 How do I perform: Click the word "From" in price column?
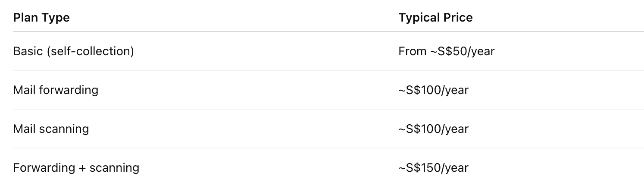[412, 51]
